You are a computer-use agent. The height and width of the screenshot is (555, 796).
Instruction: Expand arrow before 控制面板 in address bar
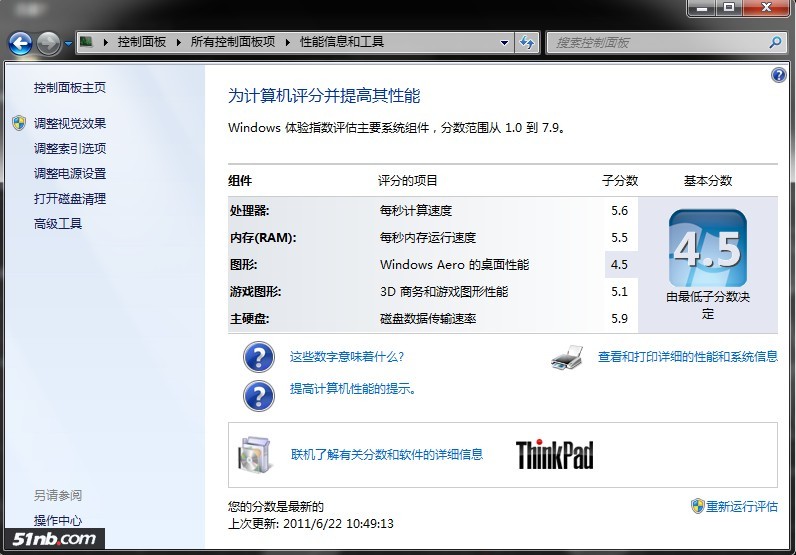tap(106, 42)
